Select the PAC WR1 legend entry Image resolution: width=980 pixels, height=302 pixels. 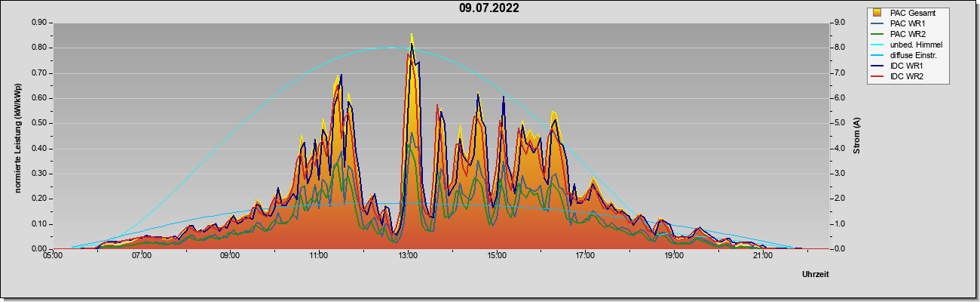[x=908, y=23]
